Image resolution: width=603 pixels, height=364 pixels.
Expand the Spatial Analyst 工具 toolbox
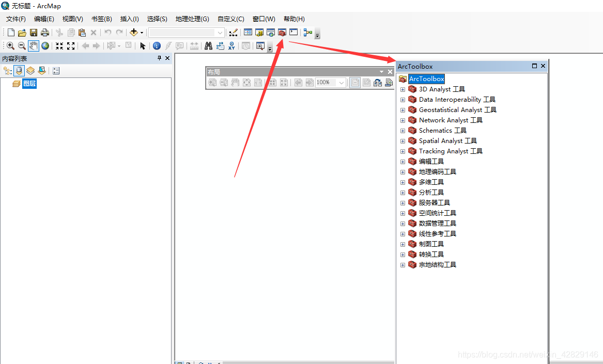(x=403, y=141)
